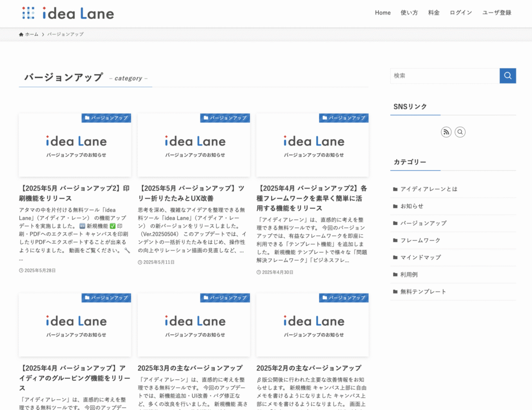Click the バージョンアップ tag on first article thumbnail
Screen dimensions: 532x410
tap(106, 118)
